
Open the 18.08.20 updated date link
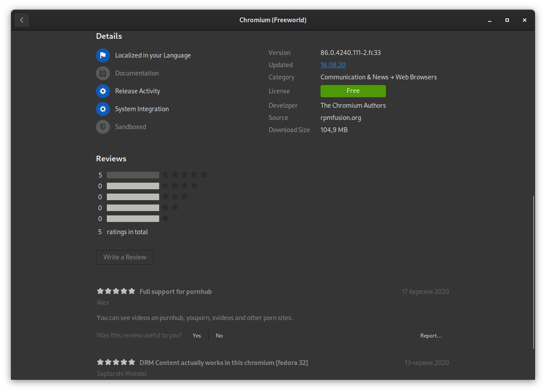coord(333,65)
